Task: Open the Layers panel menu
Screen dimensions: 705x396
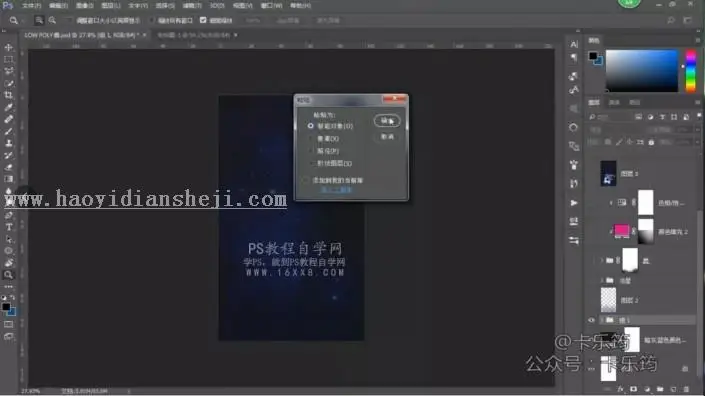Action: tap(698, 102)
